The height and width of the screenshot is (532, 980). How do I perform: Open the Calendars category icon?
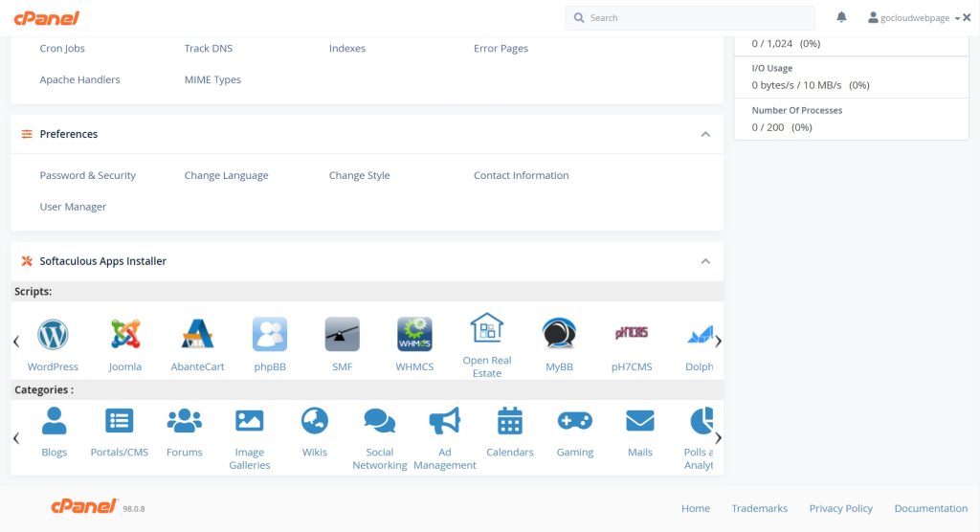click(510, 421)
